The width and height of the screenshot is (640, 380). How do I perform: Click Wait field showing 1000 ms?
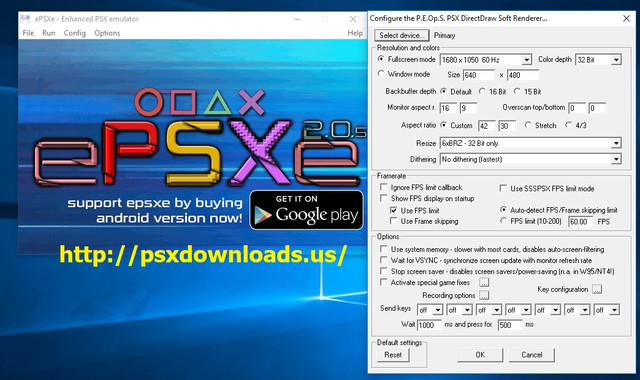coord(429,325)
